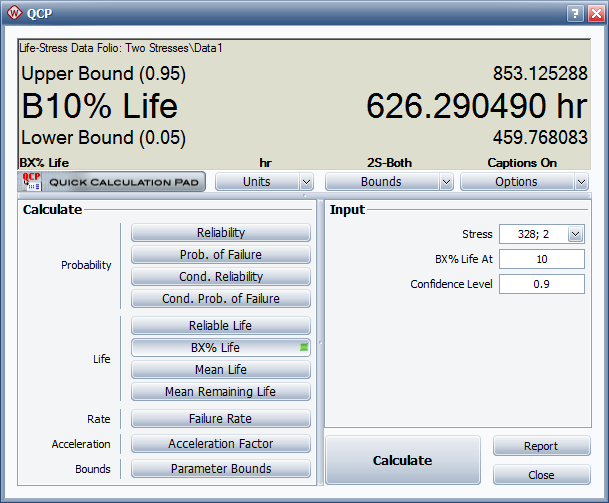
Task: Open the Bounds dropdown menu
Action: (x=389, y=182)
